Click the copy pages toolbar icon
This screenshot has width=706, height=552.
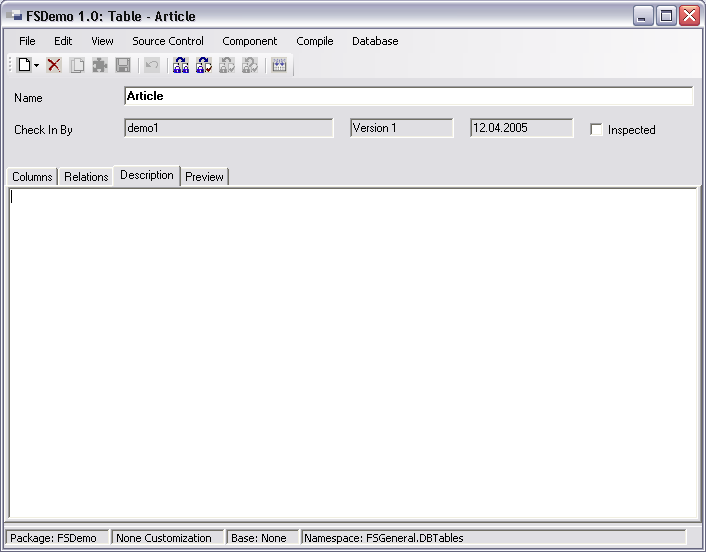(77, 65)
